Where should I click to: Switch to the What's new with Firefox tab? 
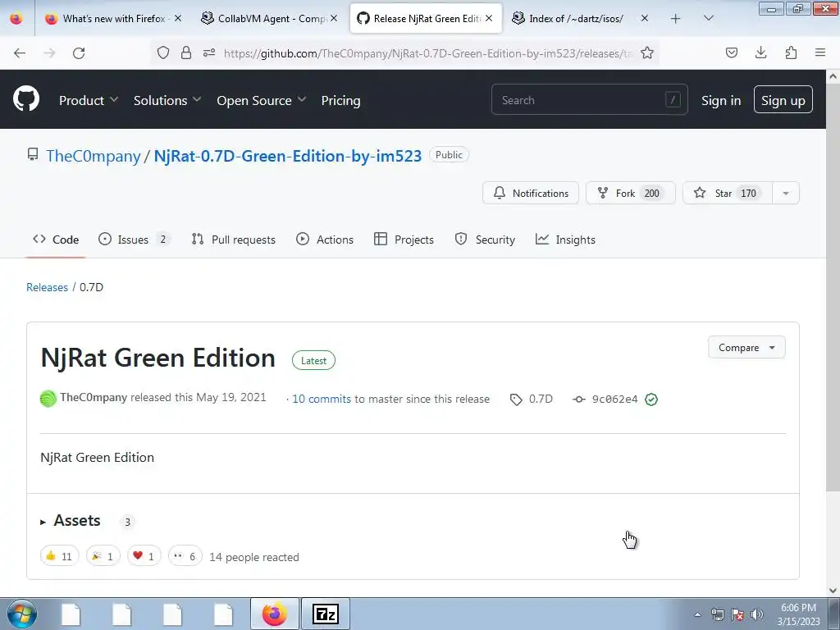click(x=113, y=19)
